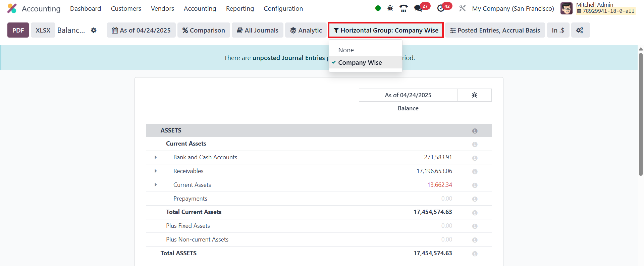Screen dimensions: 644x266
Task: Open the VoIP phone icon
Action: coord(404,8)
